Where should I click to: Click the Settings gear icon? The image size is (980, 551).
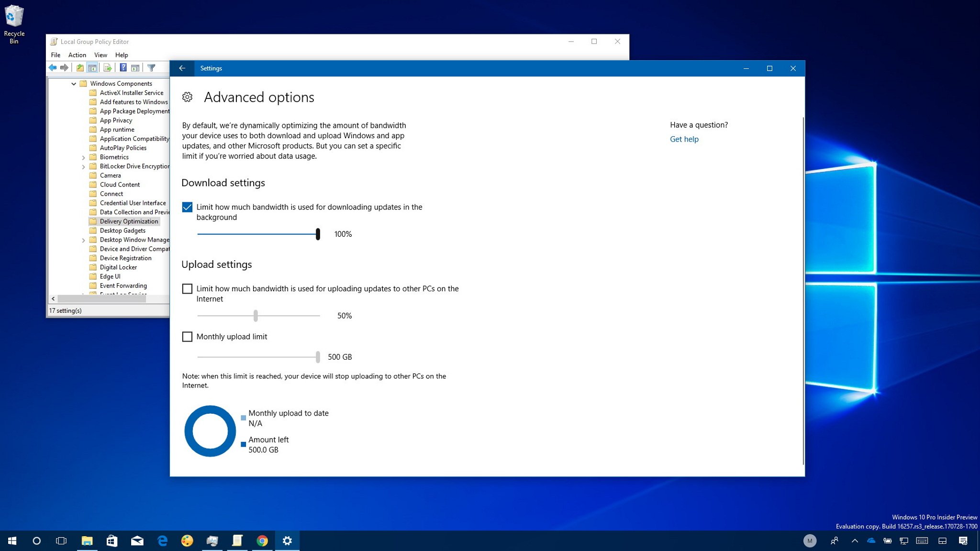coord(187,97)
